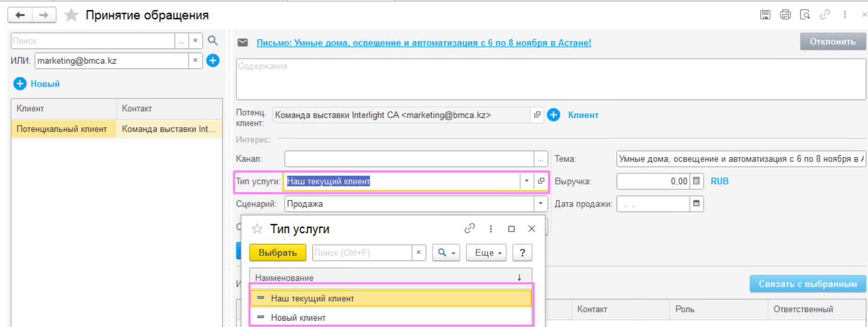Image resolution: width=868 pixels, height=327 pixels.
Task: Add page to favorites star
Action: pyautogui.click(x=71, y=15)
